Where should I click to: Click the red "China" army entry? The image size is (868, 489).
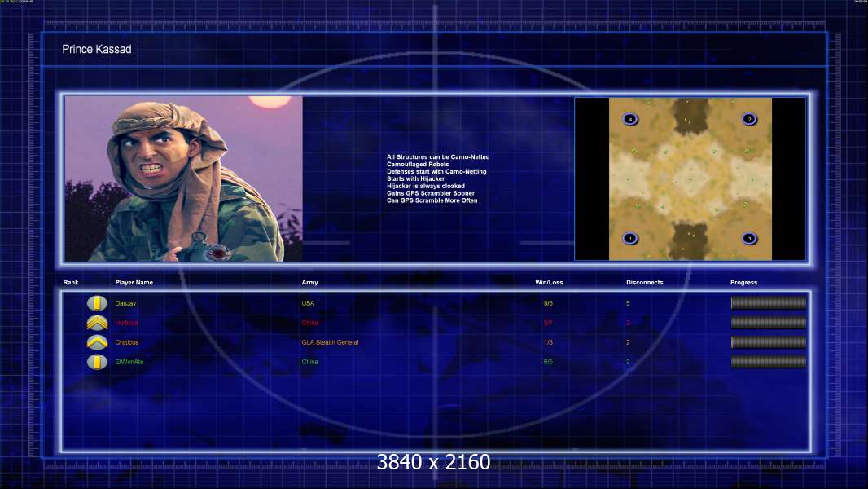click(310, 323)
